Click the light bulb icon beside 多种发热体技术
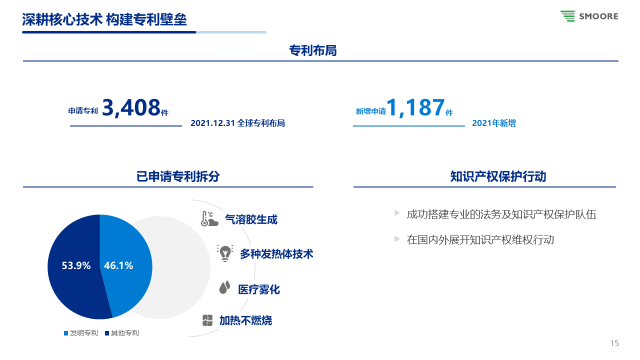640x360 pixels. 225,253
